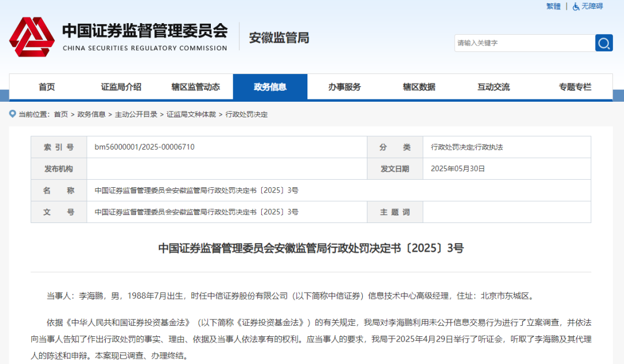
Task: Click 主动公开目录 breadcrumb link
Action: [136, 114]
